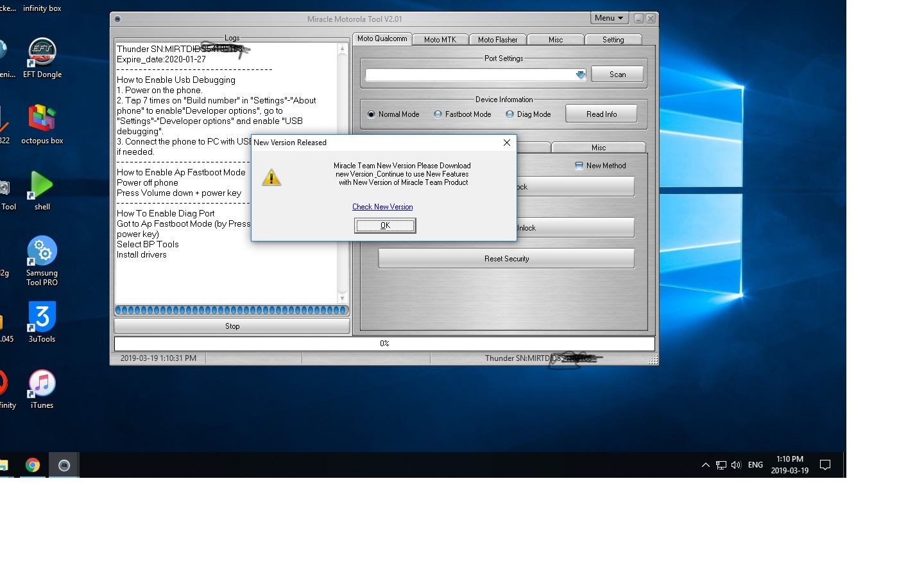
Task: Click the log text area
Action: (x=226, y=173)
